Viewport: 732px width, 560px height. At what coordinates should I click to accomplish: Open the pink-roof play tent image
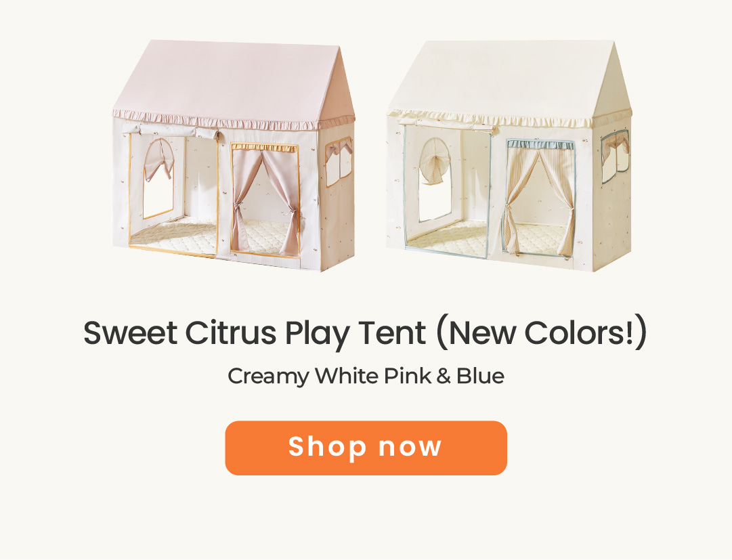[234, 156]
